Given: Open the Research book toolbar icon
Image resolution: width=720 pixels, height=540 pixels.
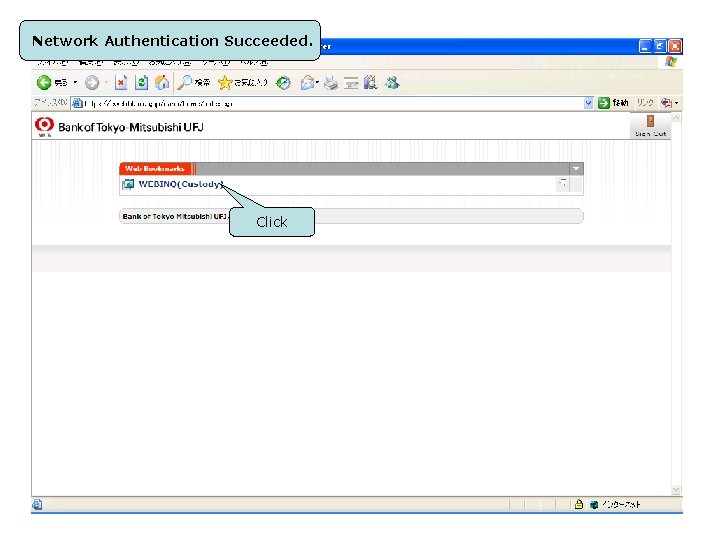Looking at the screenshot, I should tap(371, 83).
